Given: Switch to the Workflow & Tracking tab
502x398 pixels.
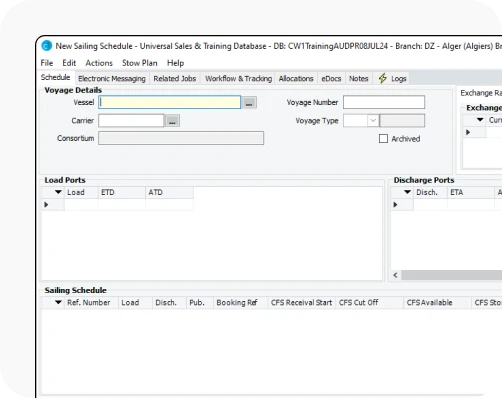Looking at the screenshot, I should [x=238, y=79].
